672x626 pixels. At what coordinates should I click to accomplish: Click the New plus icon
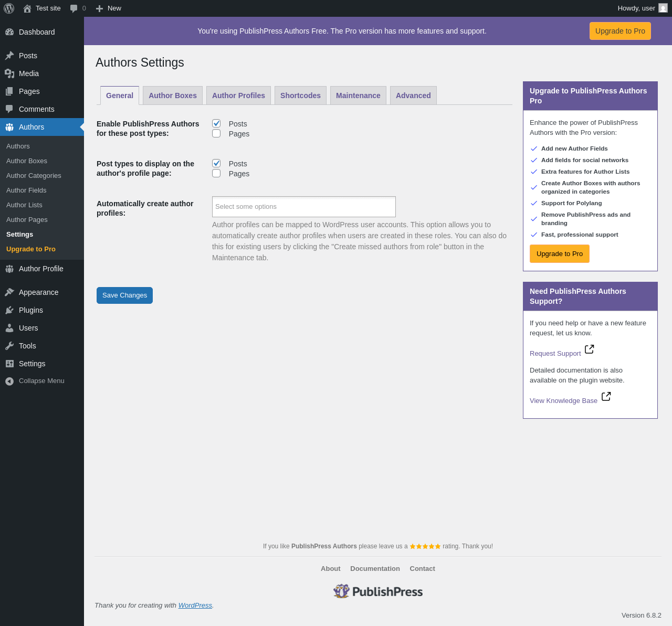point(99,8)
